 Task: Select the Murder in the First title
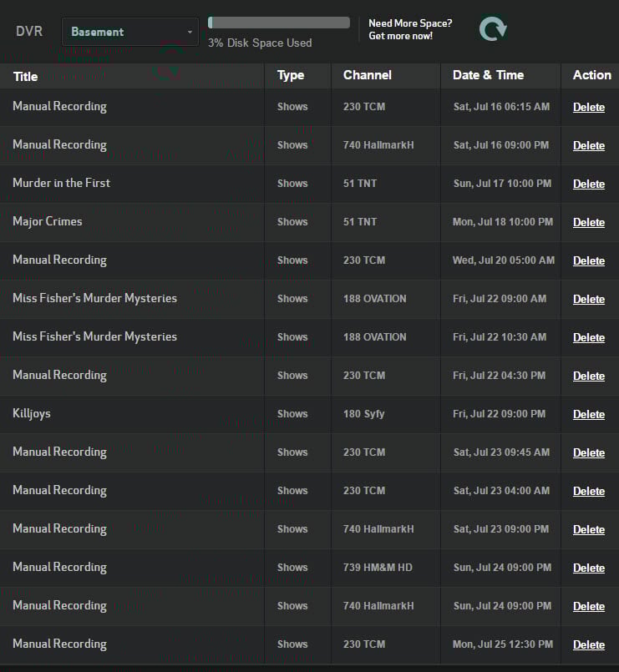61,183
